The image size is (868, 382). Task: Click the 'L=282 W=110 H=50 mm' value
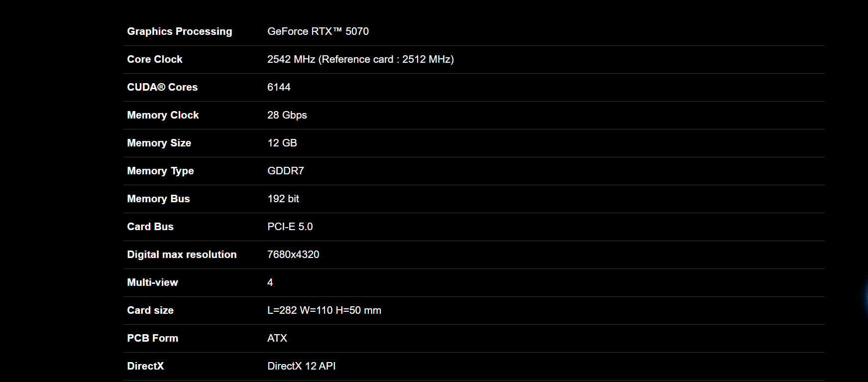324,310
